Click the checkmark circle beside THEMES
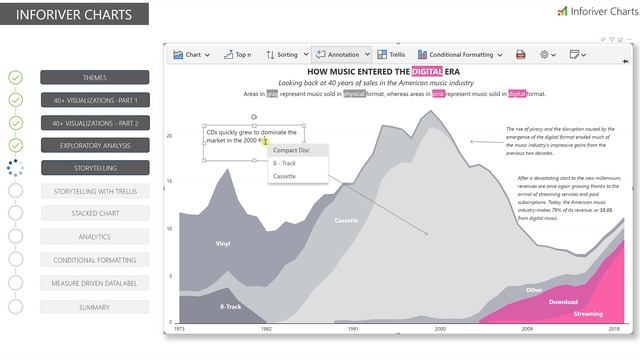 [16, 78]
